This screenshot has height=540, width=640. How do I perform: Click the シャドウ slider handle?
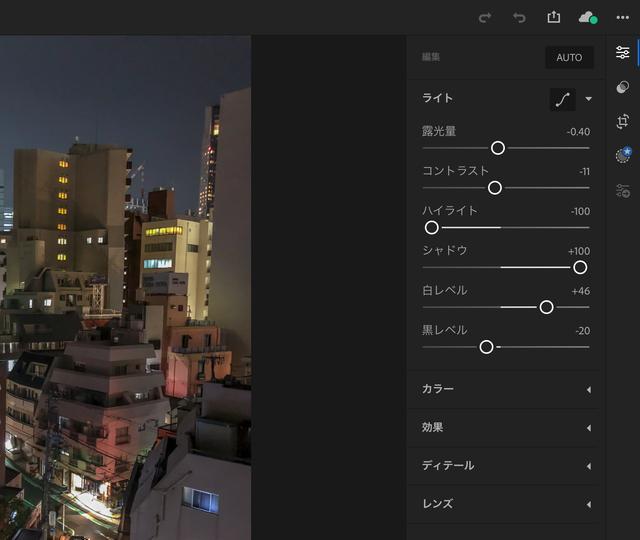[x=580, y=267]
